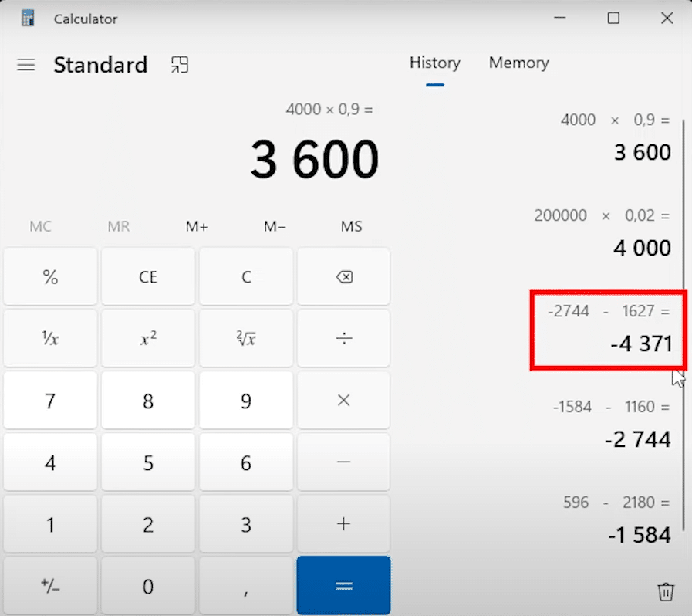
Task: Recall history entry -2744 - 1627
Action: (x=608, y=330)
